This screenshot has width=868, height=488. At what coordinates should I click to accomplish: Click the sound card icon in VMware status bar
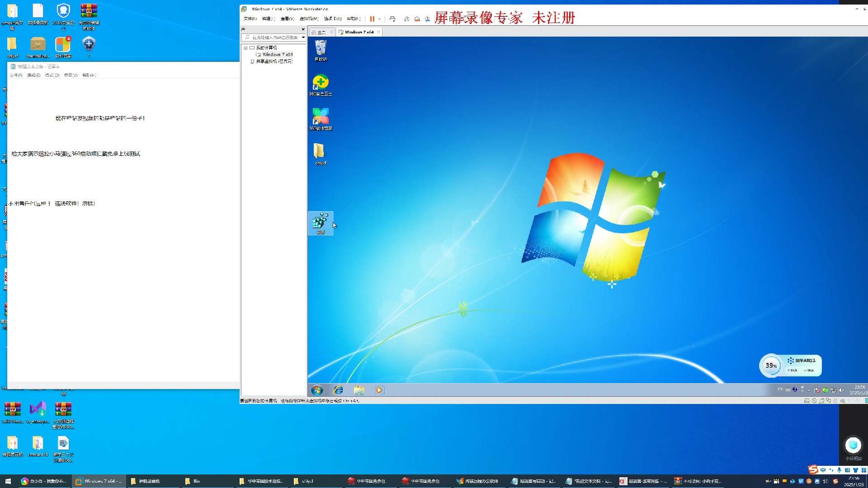pyautogui.click(x=843, y=401)
